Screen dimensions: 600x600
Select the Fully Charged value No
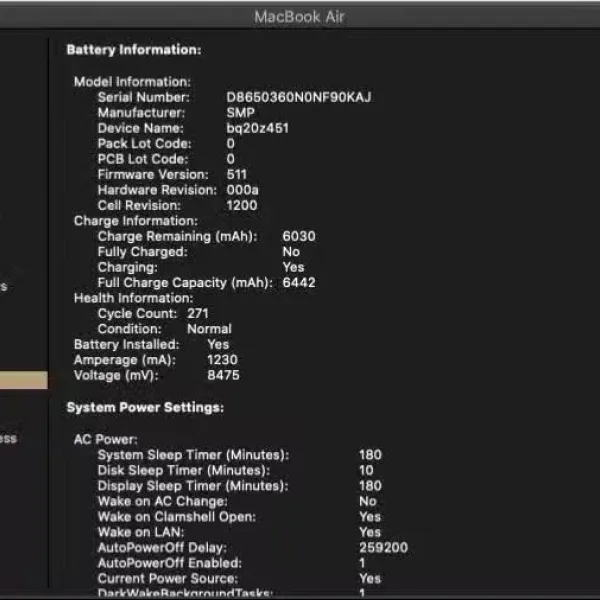[x=291, y=252]
